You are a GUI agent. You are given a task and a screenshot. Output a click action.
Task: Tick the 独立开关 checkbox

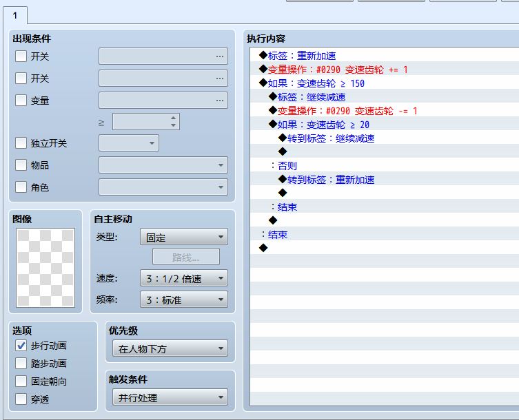pos(21,143)
